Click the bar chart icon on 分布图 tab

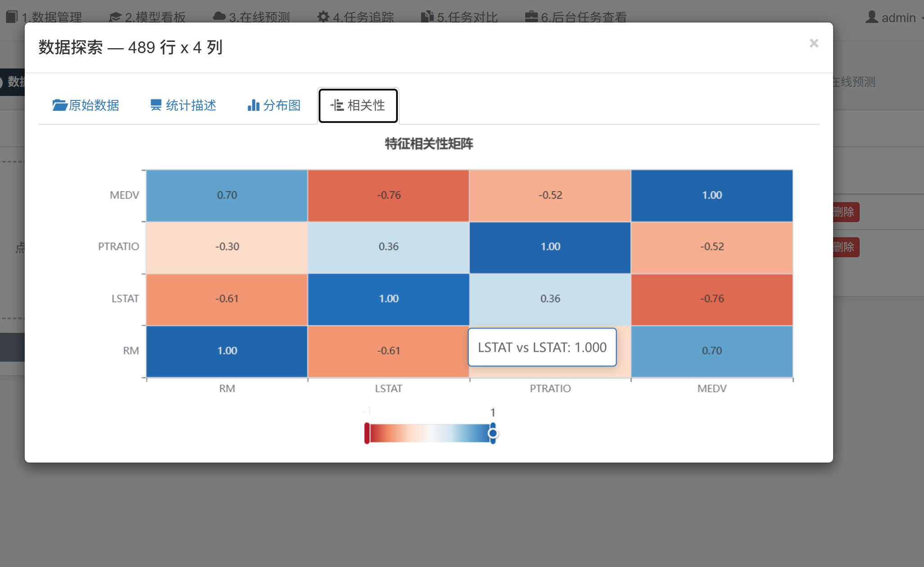[x=253, y=105]
